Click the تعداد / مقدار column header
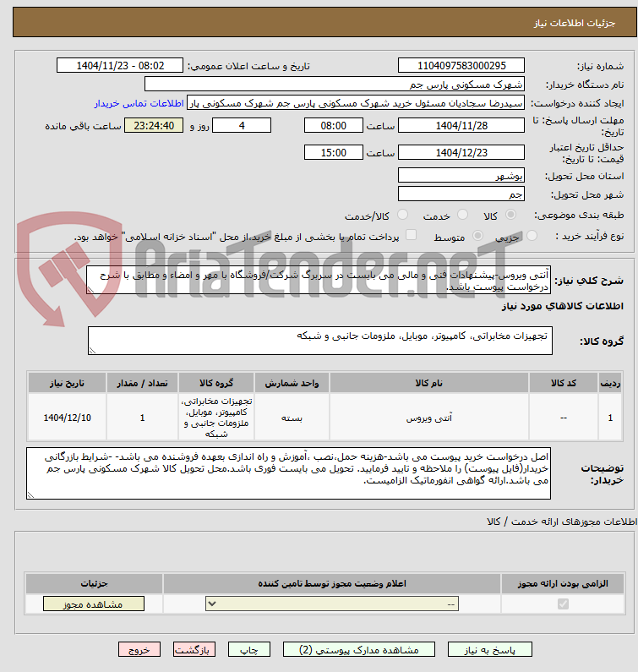Image resolution: width=638 pixels, height=672 pixels. (142, 383)
